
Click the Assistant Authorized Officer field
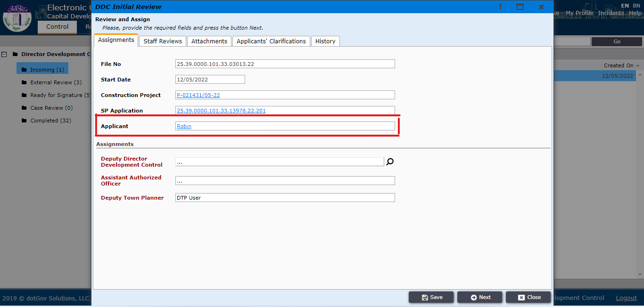pyautogui.click(x=285, y=181)
